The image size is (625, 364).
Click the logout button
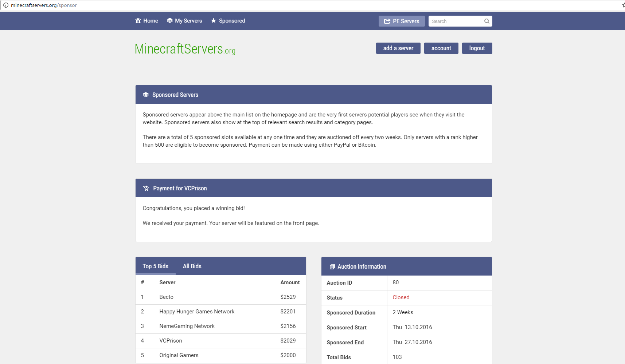click(477, 48)
